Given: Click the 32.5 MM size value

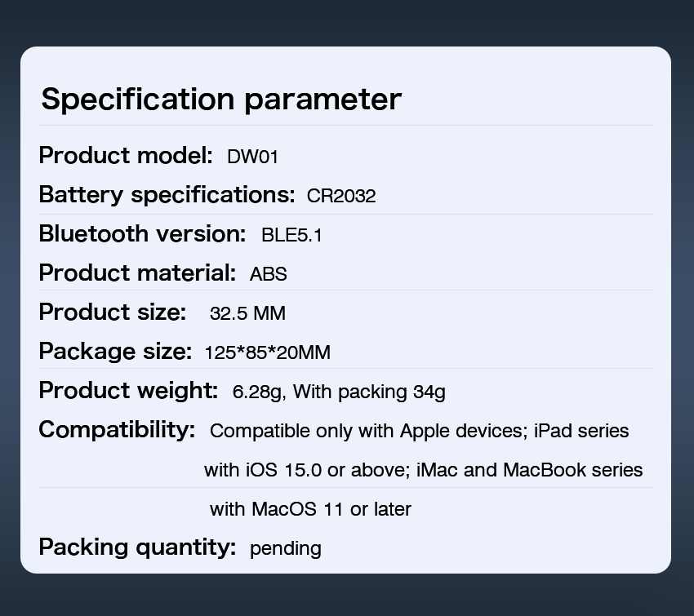Looking at the screenshot, I should tap(247, 313).
